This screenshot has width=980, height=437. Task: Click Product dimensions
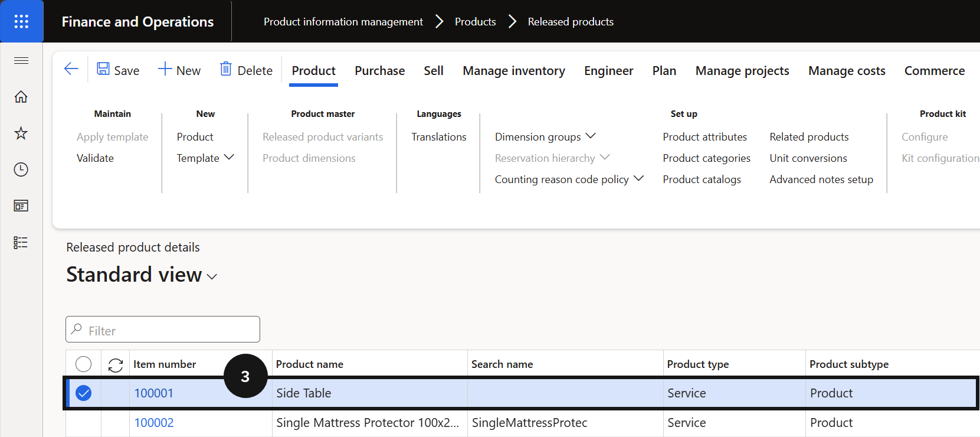(x=309, y=158)
